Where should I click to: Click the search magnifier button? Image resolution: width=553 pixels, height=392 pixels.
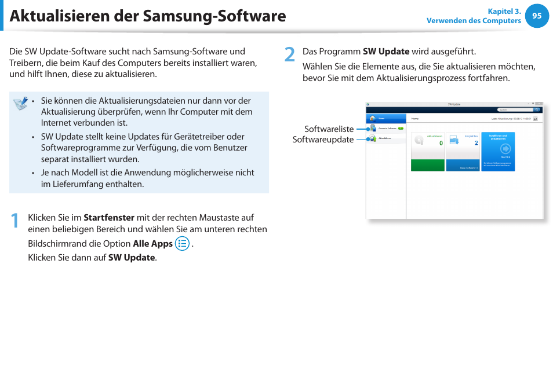(x=537, y=109)
